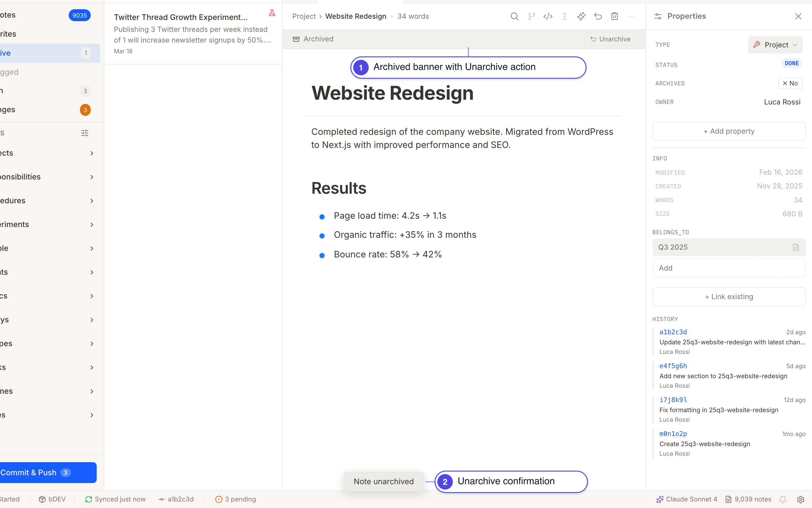Image resolution: width=812 pixels, height=508 pixels.
Task: Click the document icon on Q3 2025
Action: tap(796, 247)
